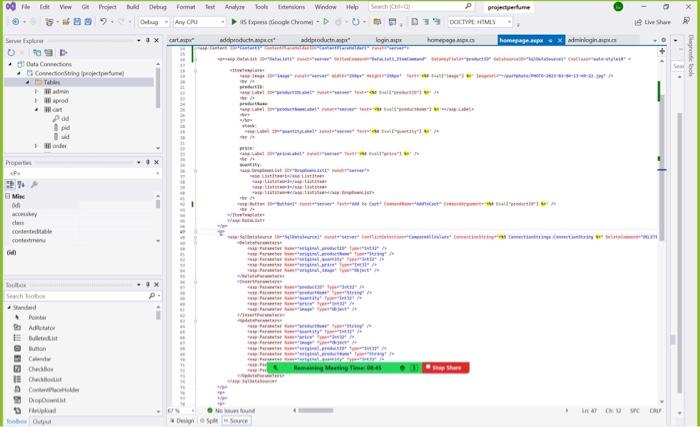Close the Server Explorer panel

tap(157, 41)
